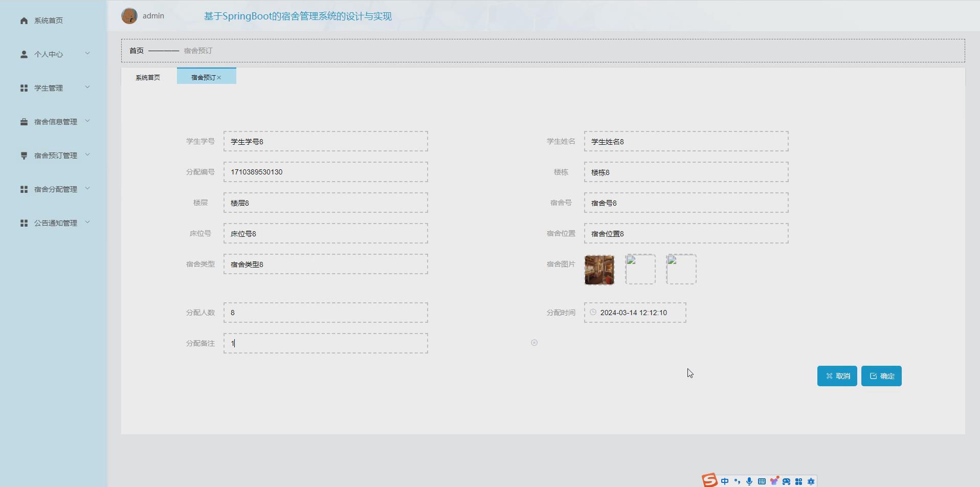Expand the 宿舍分配管理 section chevron
The image size is (980, 487).
[87, 188]
